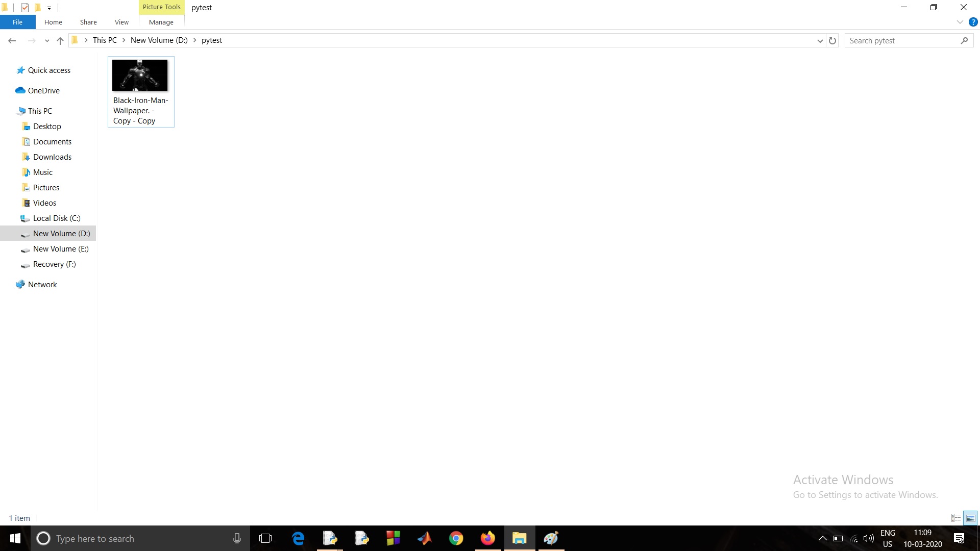Click the New folder icon in title bar
The image size is (980, 551).
point(37,7)
